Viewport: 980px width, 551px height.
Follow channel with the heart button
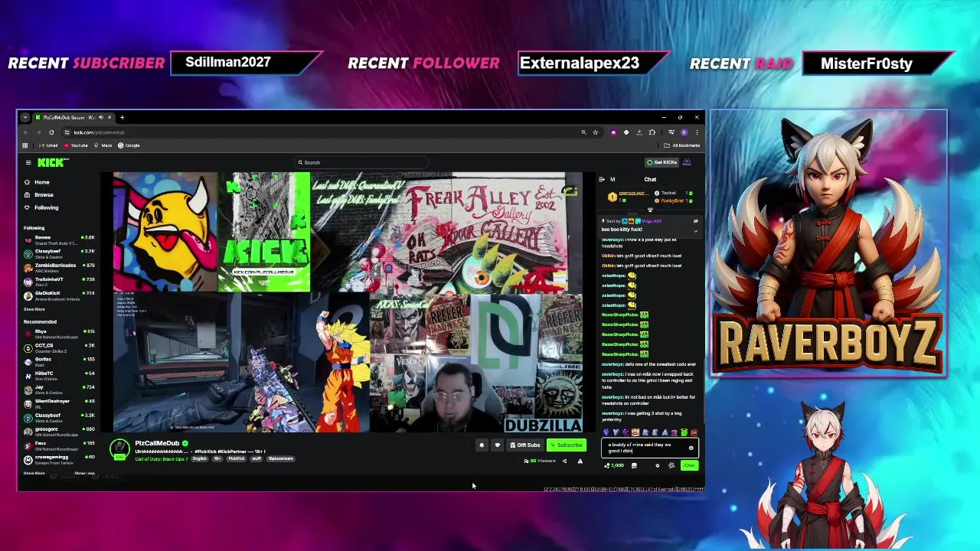(x=497, y=445)
